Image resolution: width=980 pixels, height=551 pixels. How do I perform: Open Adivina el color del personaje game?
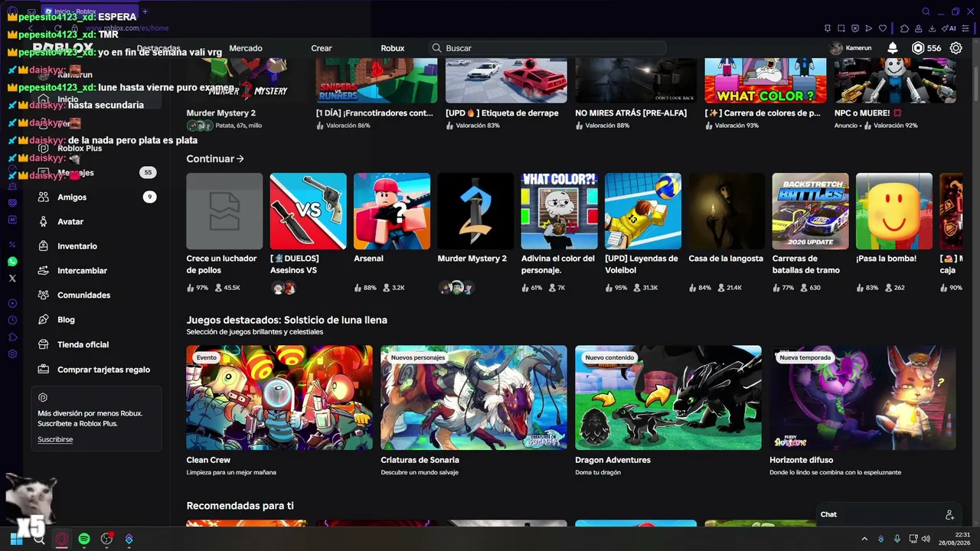(559, 211)
